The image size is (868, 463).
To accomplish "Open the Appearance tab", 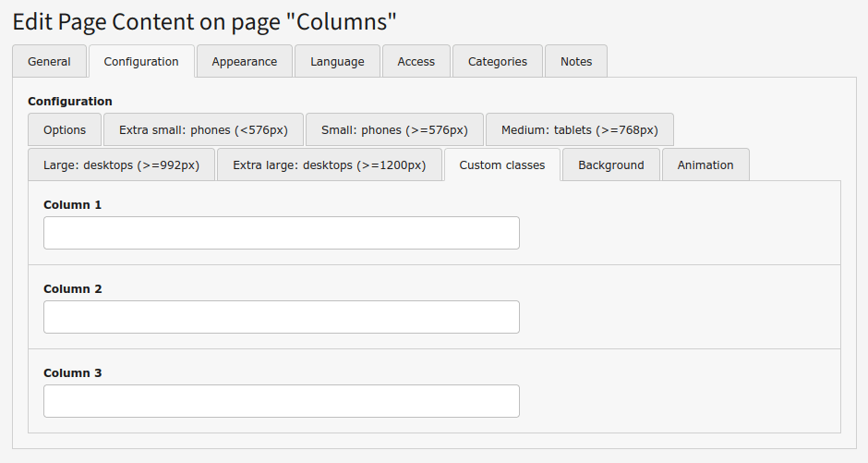I will point(244,62).
